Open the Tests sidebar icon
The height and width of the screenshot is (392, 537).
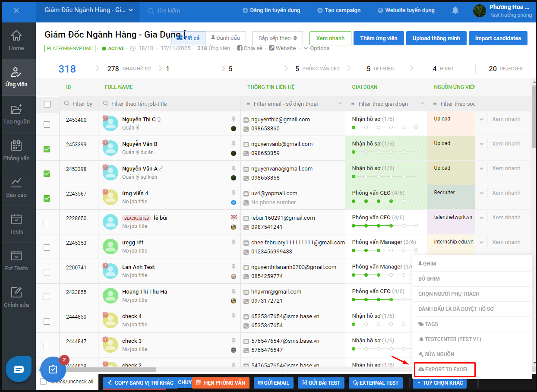click(16, 224)
